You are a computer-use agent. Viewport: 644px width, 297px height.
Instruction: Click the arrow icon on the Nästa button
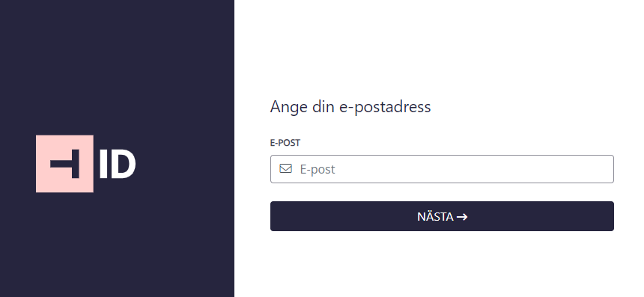(x=462, y=217)
